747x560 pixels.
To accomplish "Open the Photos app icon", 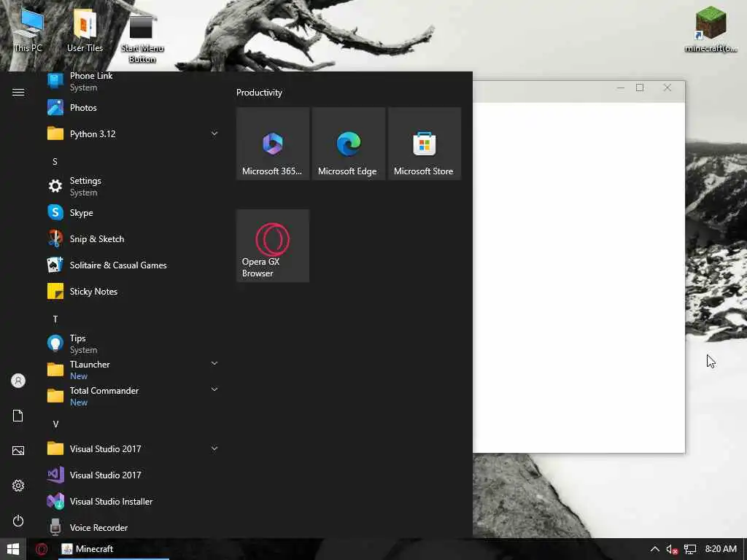I will coord(55,108).
